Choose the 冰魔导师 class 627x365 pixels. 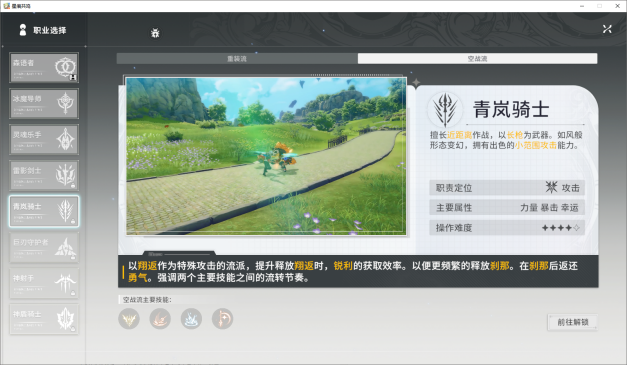coord(44,104)
